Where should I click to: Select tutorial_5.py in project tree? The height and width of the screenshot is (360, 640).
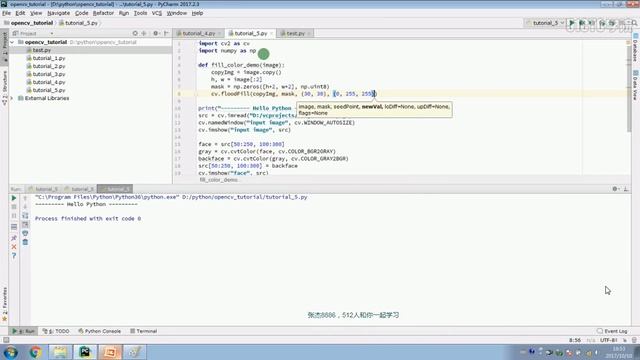point(49,90)
